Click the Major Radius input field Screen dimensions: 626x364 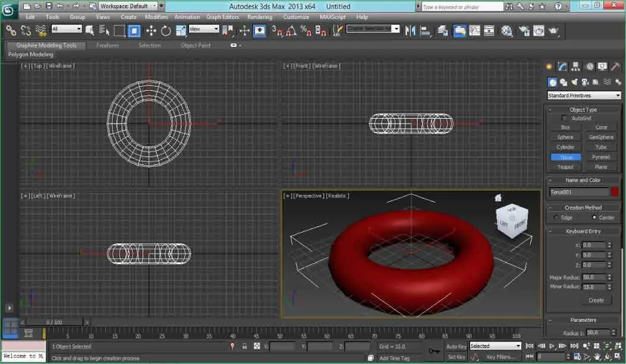[594, 277]
